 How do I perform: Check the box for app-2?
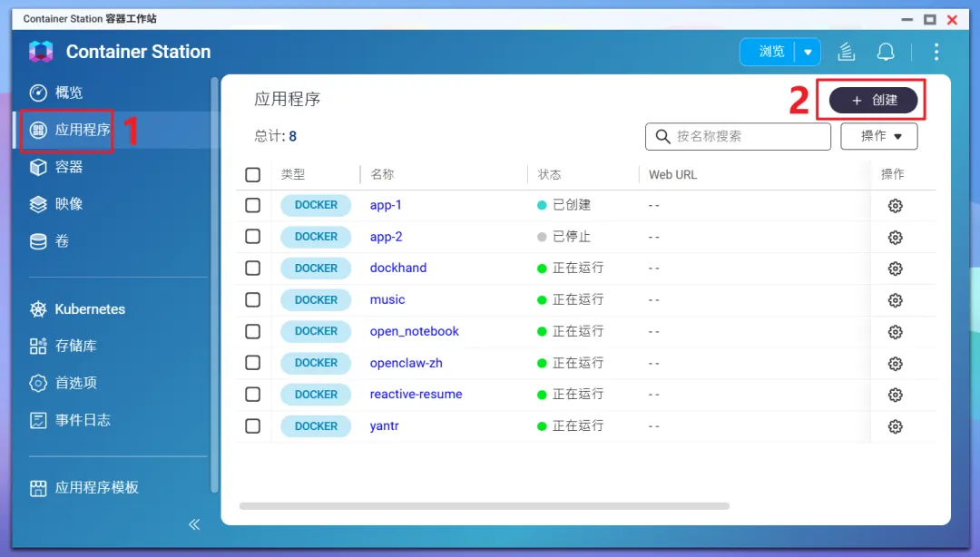point(252,236)
